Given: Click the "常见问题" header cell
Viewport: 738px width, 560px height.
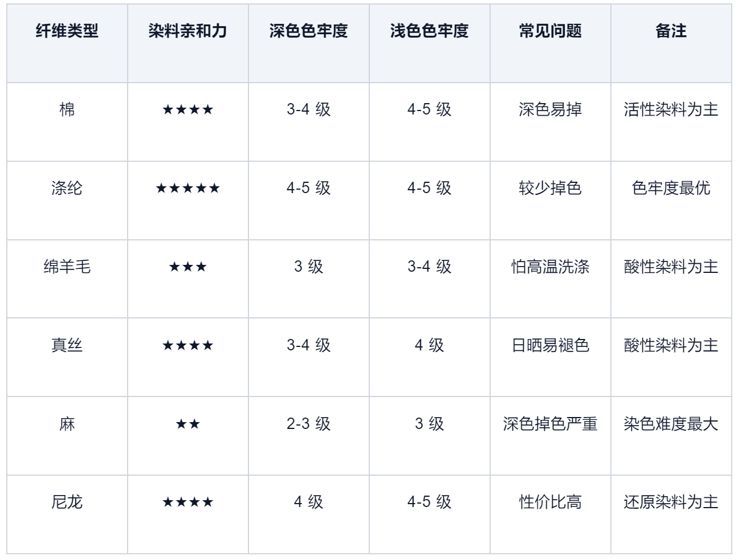Looking at the screenshot, I should pyautogui.click(x=550, y=31).
